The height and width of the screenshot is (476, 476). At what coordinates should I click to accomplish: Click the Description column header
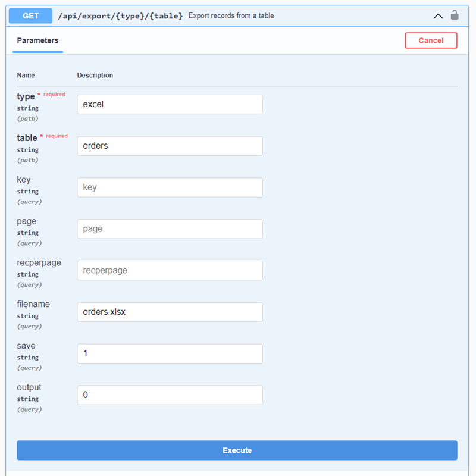(x=95, y=76)
